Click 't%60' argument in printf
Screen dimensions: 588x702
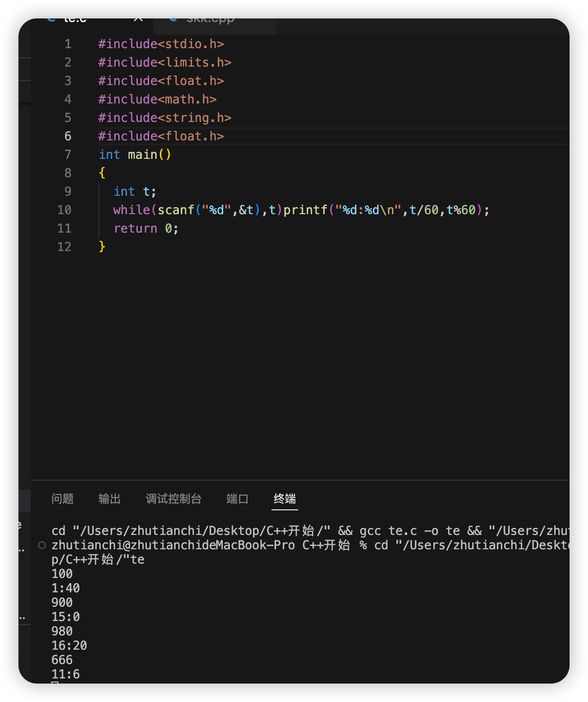point(461,210)
